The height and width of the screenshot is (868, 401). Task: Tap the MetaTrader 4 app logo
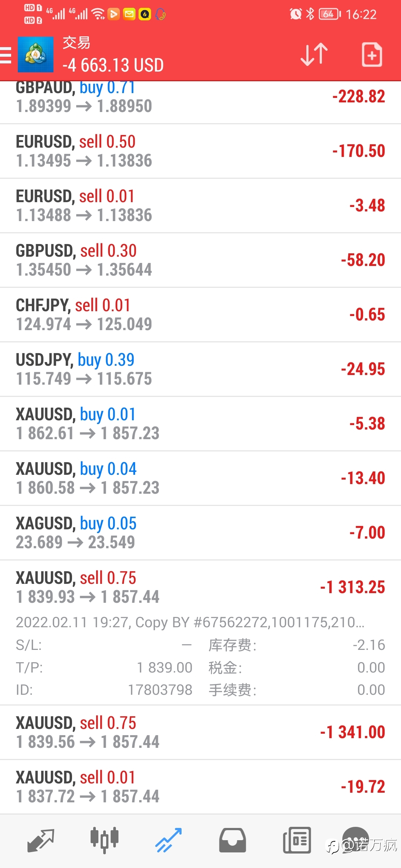point(36,55)
